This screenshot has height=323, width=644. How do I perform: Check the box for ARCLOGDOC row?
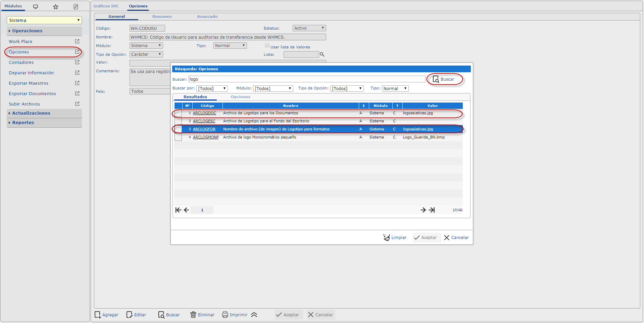click(178, 113)
